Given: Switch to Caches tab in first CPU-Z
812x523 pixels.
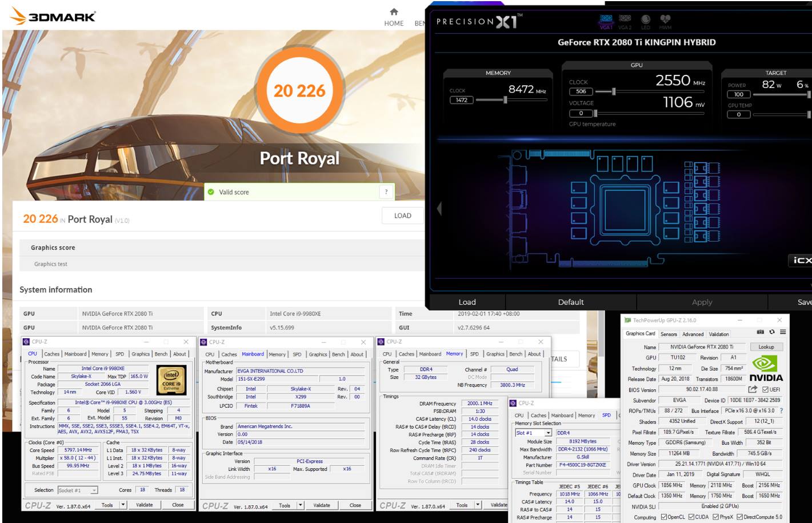Looking at the screenshot, I should 51,354.
